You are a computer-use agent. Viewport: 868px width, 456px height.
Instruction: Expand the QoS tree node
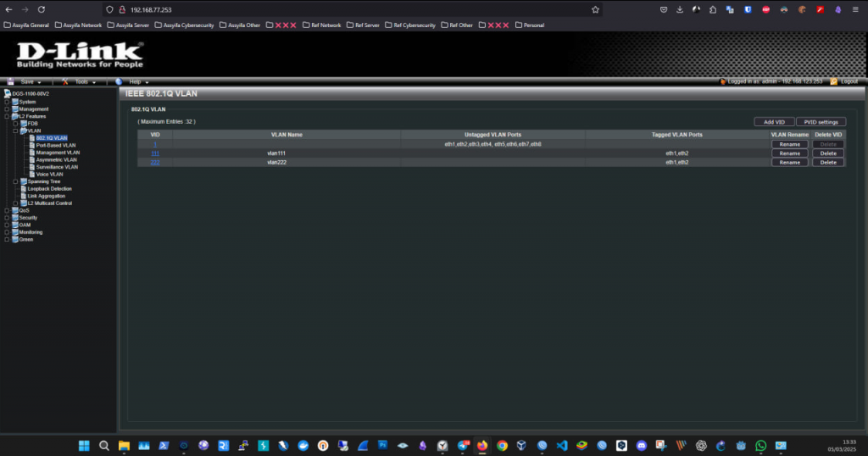pyautogui.click(x=7, y=210)
